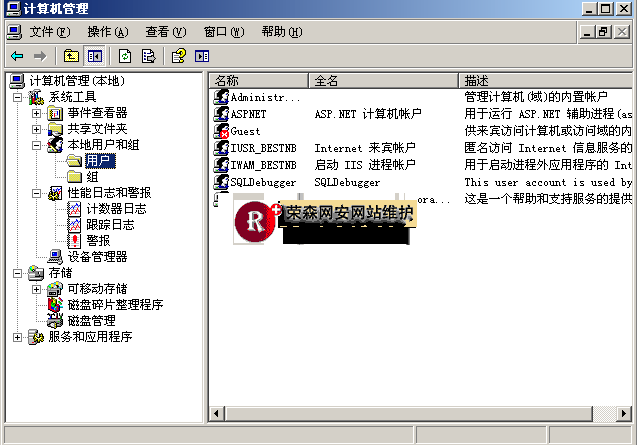Expand the 服务和应用程序 tree node
This screenshot has width=637, height=445.
pos(18,337)
